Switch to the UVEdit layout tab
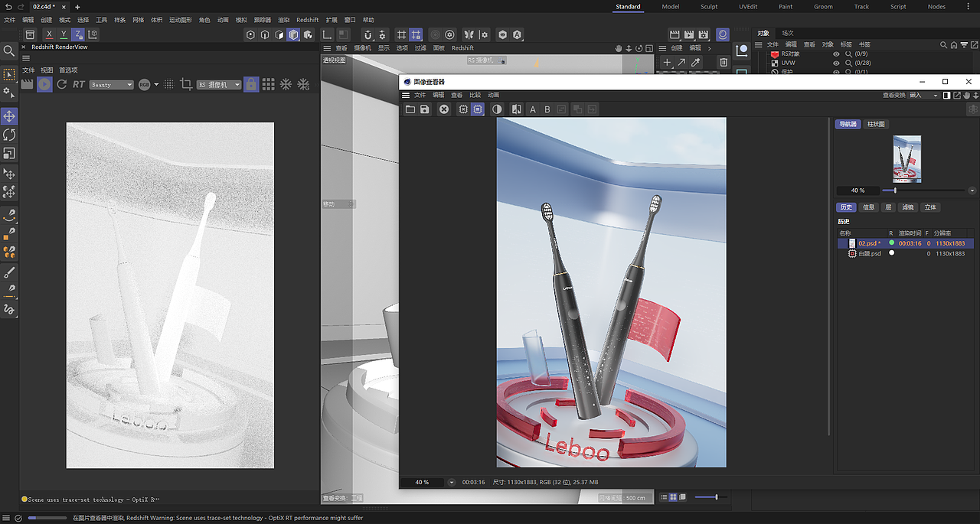Screen dimensions: 980x524 click(x=749, y=6)
